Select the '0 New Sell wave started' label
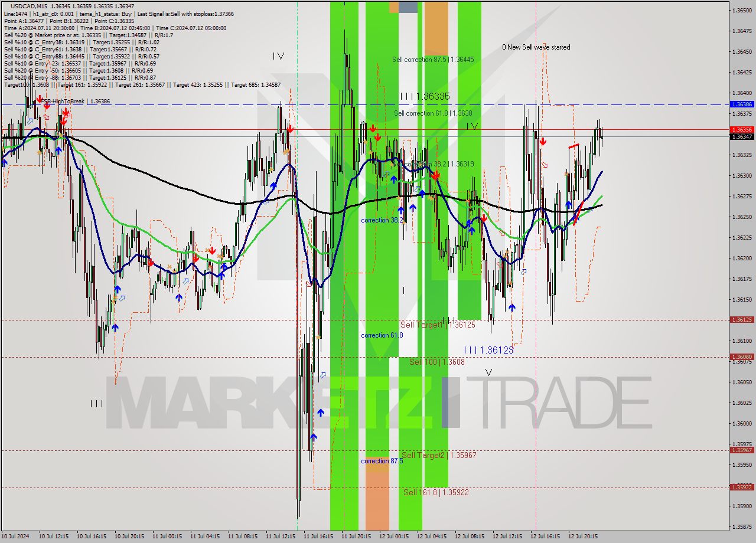The image size is (756, 543). (x=536, y=47)
